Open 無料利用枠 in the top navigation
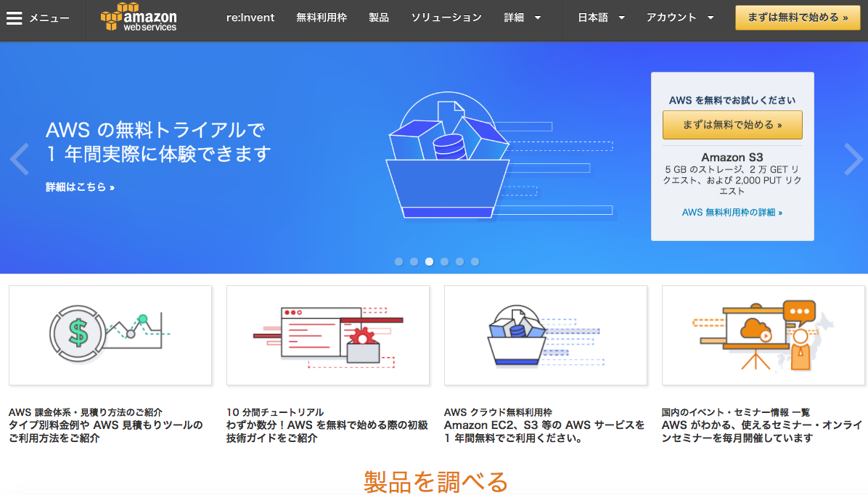Screen dimensions: 868x495 point(322,17)
